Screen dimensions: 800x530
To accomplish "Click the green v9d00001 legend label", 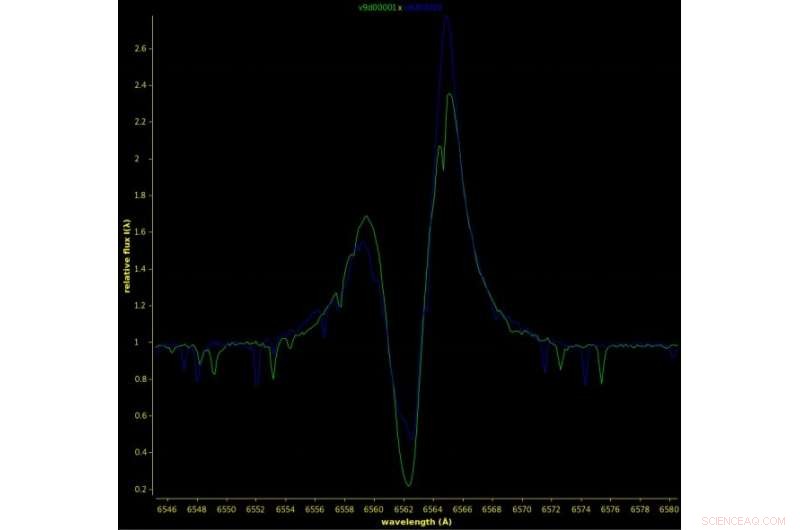I will pyautogui.click(x=376, y=7).
